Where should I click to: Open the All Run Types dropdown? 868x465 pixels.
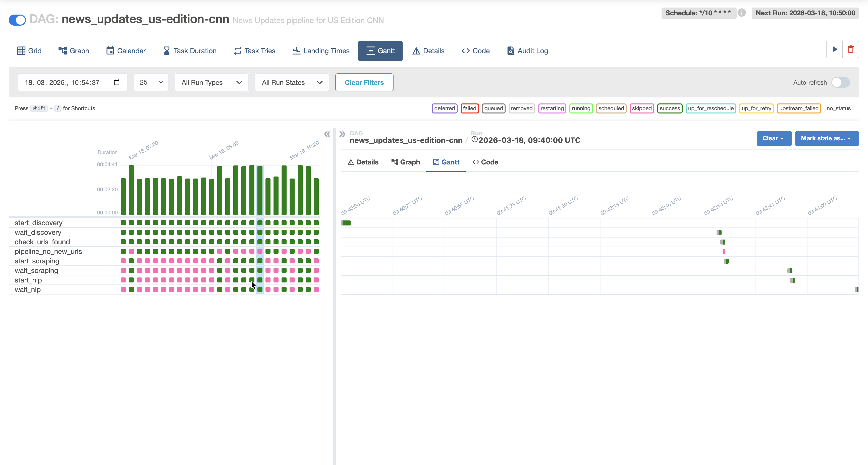(x=211, y=82)
